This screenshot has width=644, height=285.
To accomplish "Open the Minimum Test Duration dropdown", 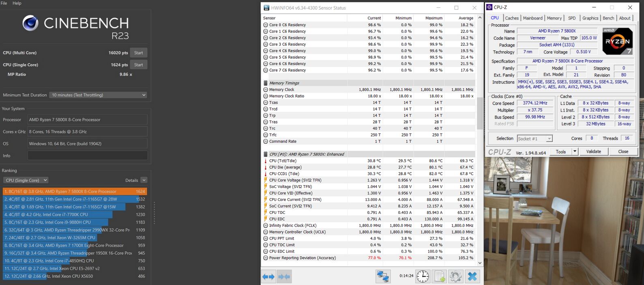I will [x=98, y=95].
